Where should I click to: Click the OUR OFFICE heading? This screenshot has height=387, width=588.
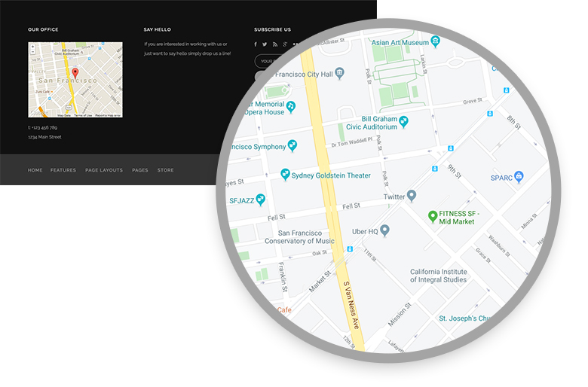tap(43, 29)
